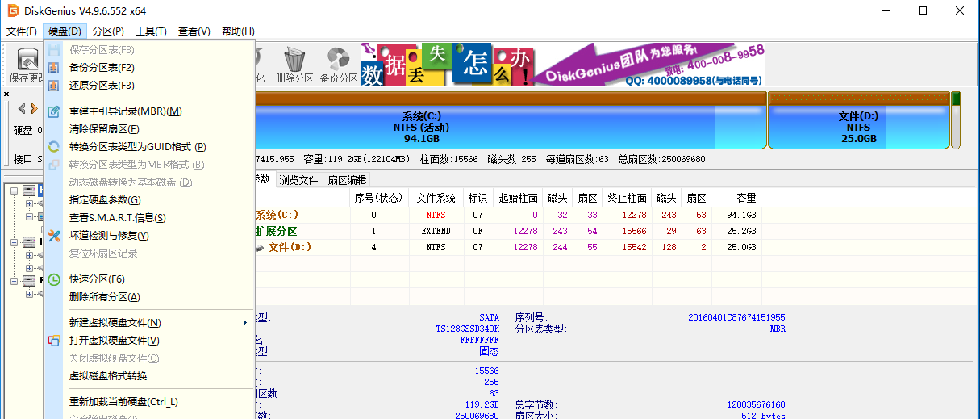
Task: Switch to the 浏览文件 tab
Action: tap(298, 180)
